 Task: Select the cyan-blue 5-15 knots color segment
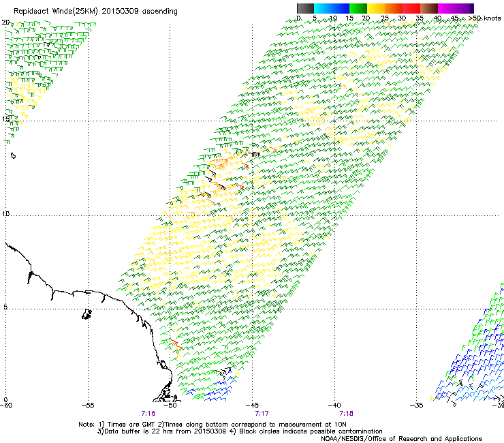coord(332,8)
